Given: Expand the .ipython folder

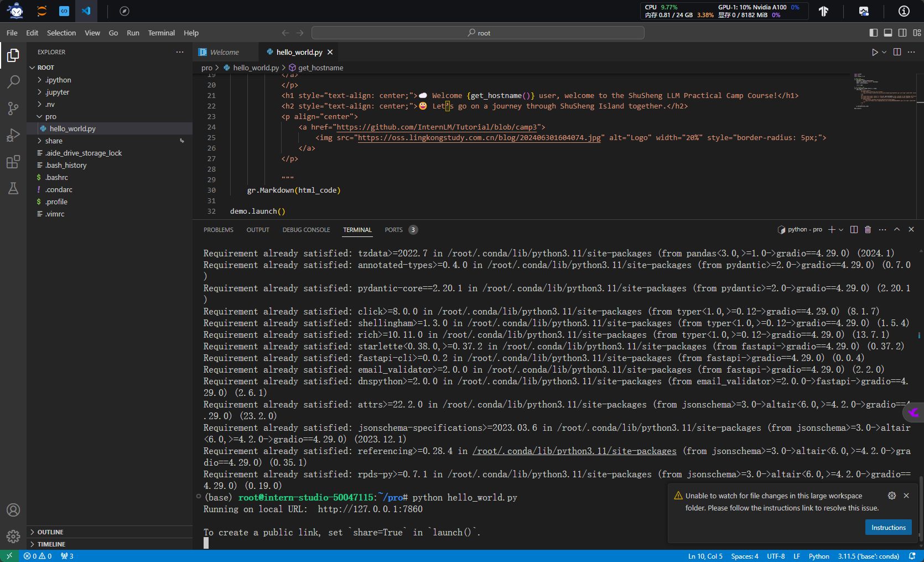Looking at the screenshot, I should pos(110,80).
